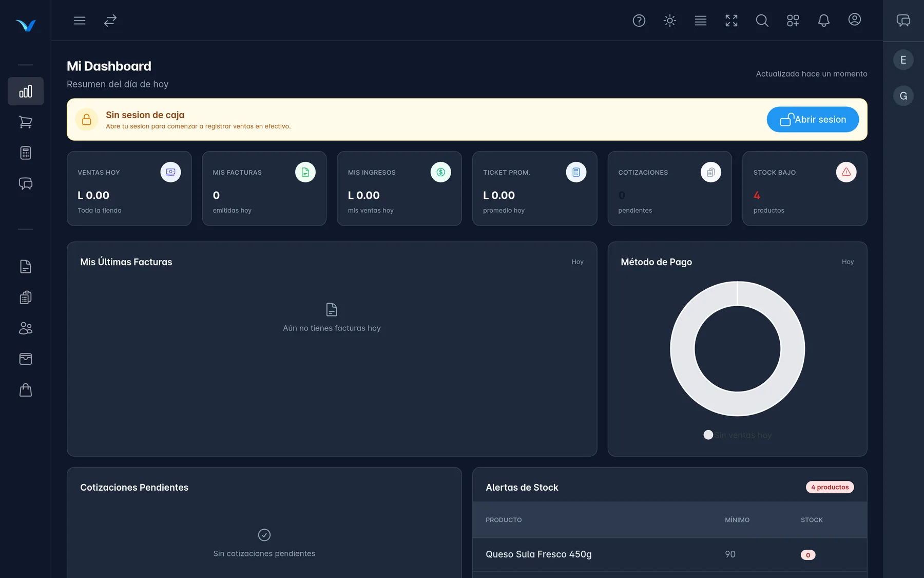The image size is (924, 578).
Task: Open the customers people sidebar icon
Action: (26, 328)
